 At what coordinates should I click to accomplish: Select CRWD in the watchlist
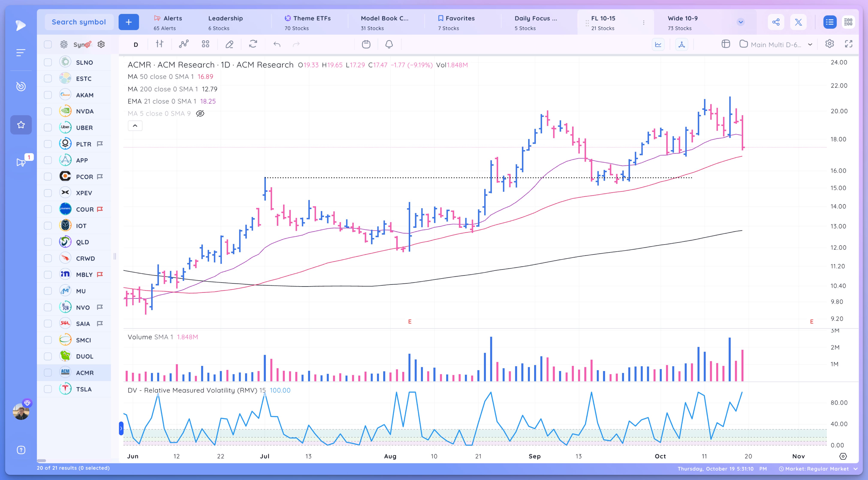pos(74,258)
